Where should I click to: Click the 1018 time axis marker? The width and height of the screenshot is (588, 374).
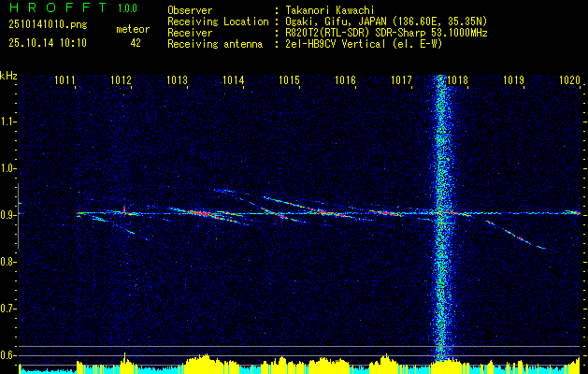pos(457,79)
